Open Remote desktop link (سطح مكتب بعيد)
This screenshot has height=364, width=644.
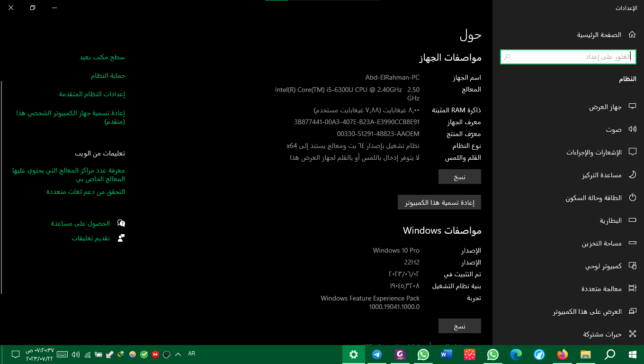coord(102,57)
